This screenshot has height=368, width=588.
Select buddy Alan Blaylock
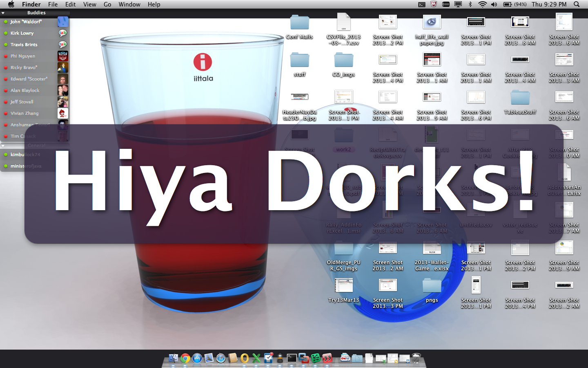coord(35,90)
